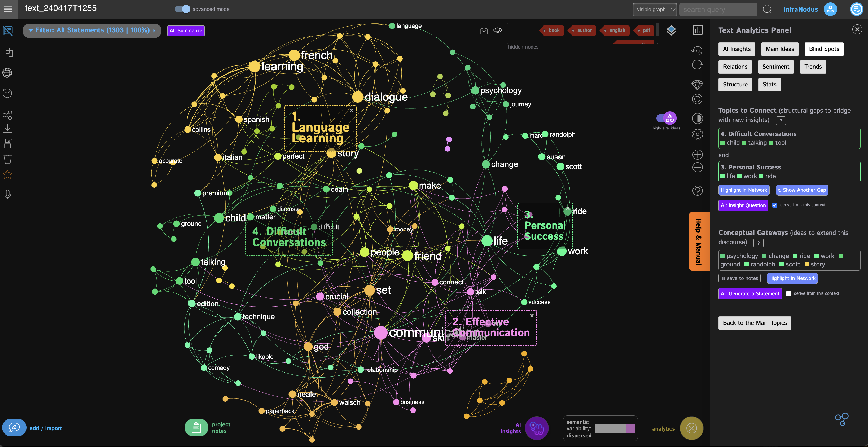This screenshot has width=868, height=447.
Task: Open the visible graph dropdown
Action: point(655,10)
